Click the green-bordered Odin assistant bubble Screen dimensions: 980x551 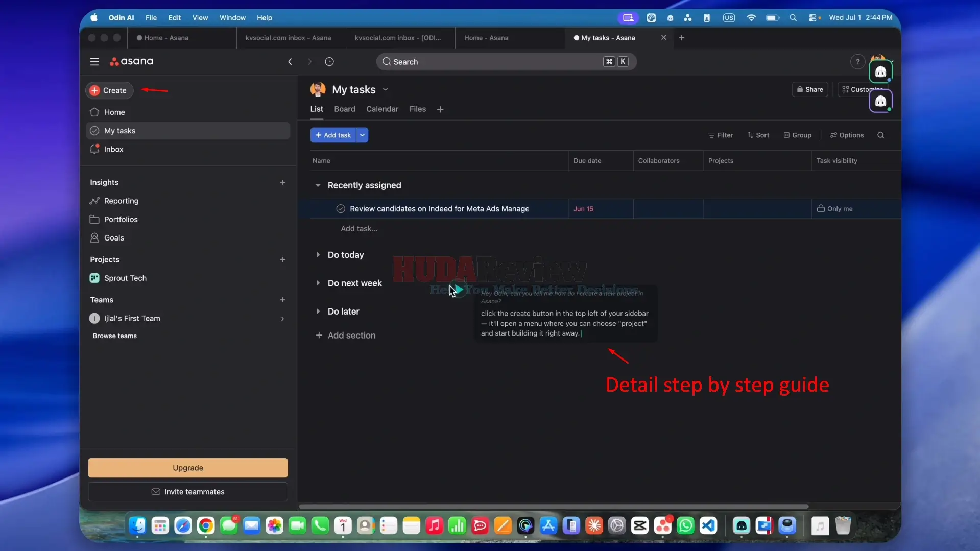[x=880, y=71]
